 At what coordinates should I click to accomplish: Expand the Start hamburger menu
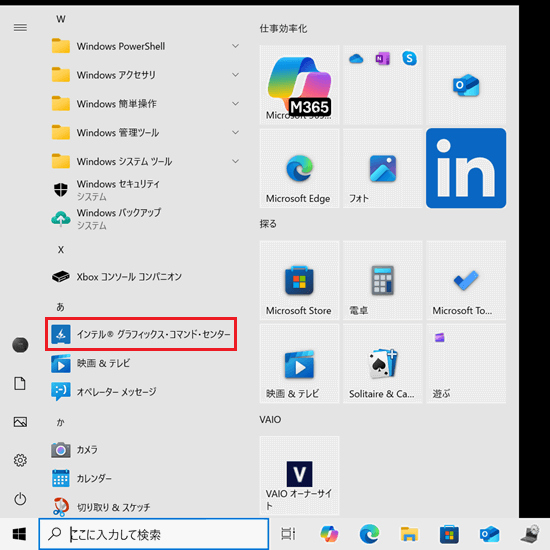tap(20, 27)
